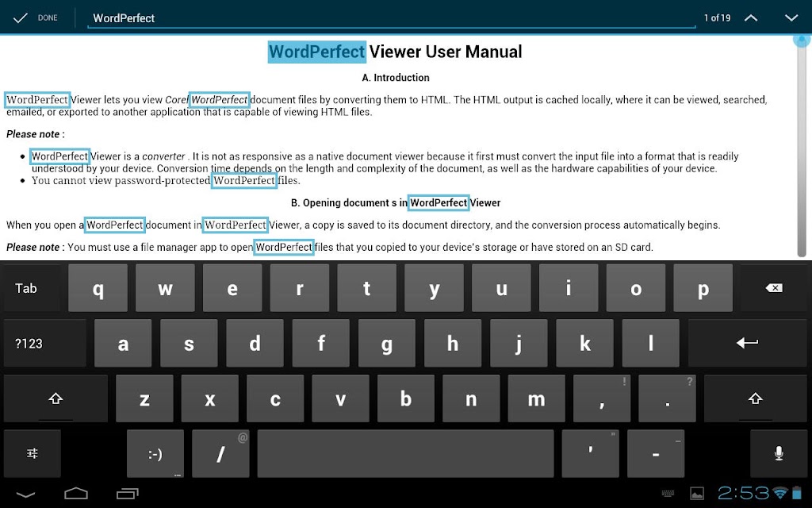
Task: Tap the d key
Action: [x=255, y=344]
